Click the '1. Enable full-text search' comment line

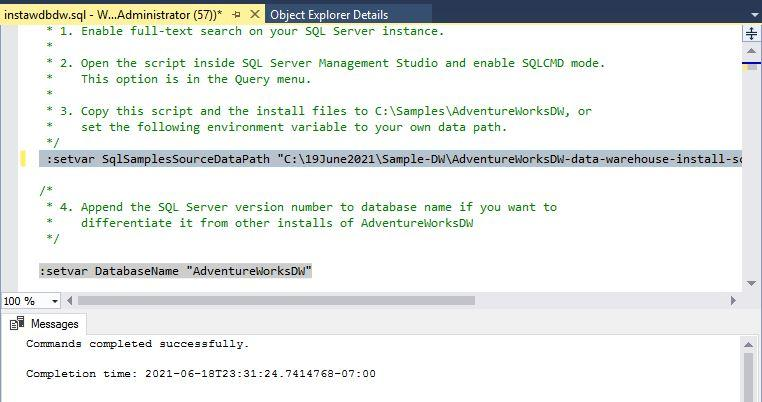point(245,31)
